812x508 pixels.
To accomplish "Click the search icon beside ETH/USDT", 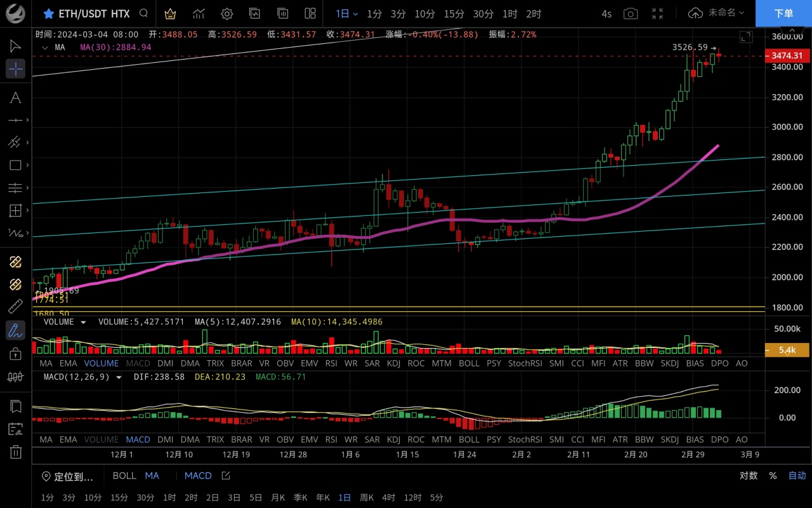I will 144,13.
